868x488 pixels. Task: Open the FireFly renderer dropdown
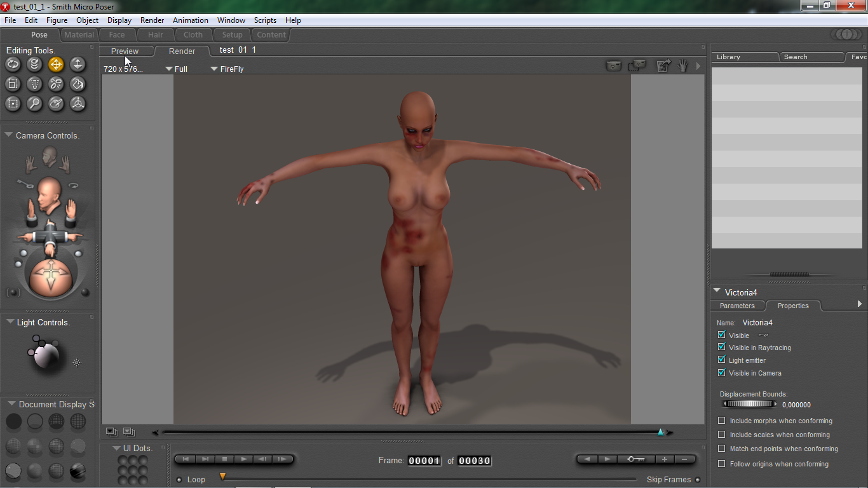tap(227, 69)
